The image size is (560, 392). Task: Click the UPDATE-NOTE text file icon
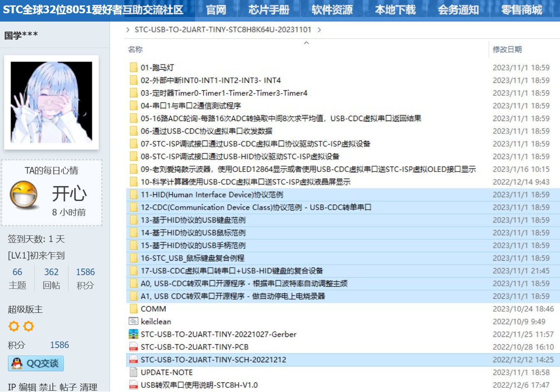point(134,373)
